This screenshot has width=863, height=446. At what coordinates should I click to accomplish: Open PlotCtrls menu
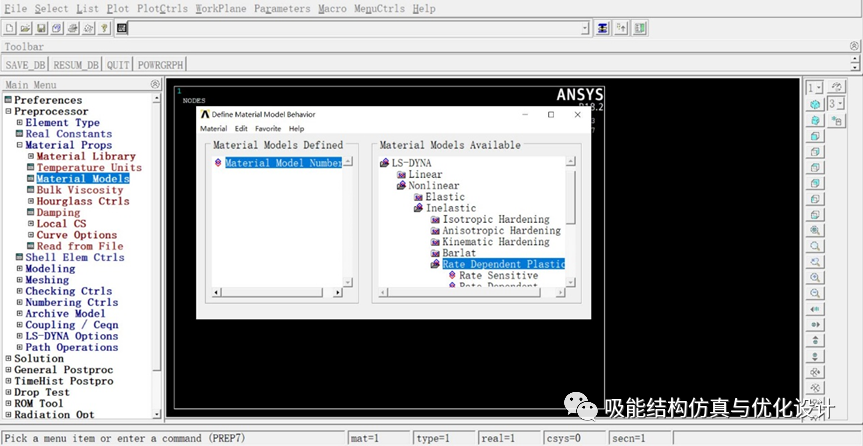click(162, 8)
